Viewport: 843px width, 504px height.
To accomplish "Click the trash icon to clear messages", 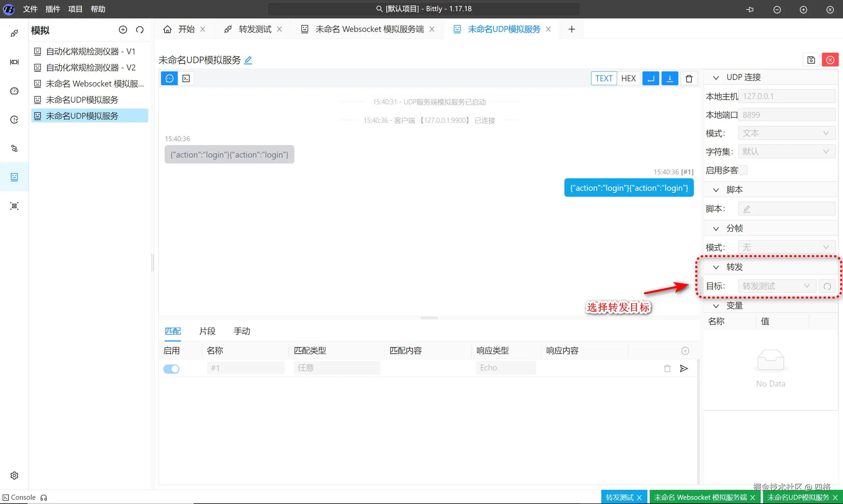I will 689,78.
